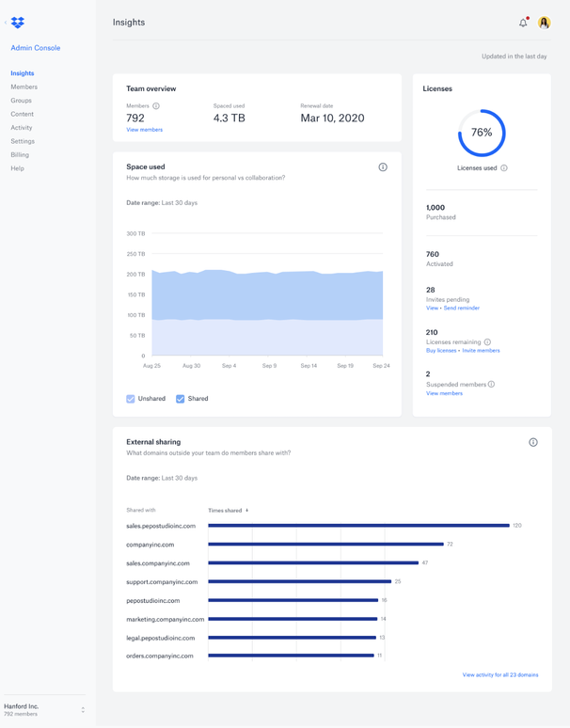Click info icon beside Licenses remaining
Screen dimensions: 570x728
tap(487, 342)
